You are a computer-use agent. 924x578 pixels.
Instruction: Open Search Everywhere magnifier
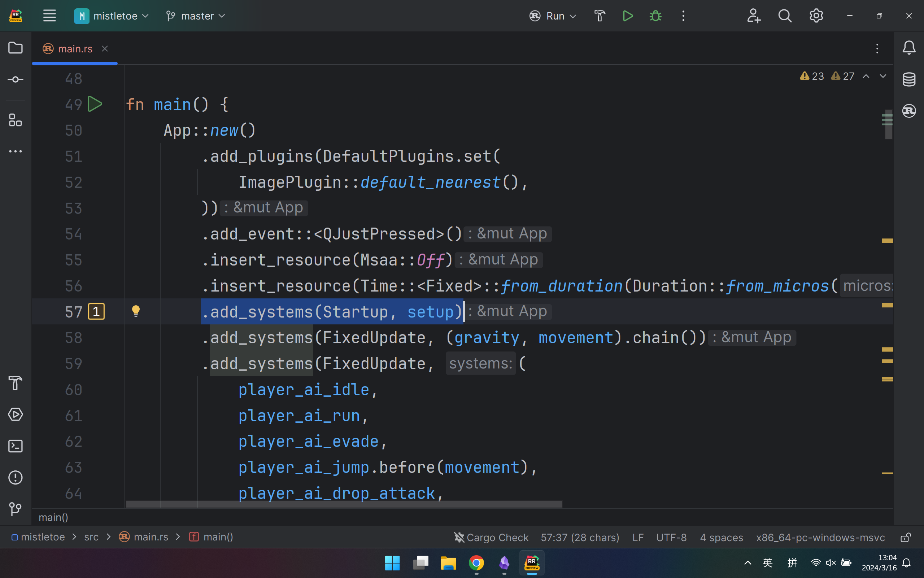785,16
